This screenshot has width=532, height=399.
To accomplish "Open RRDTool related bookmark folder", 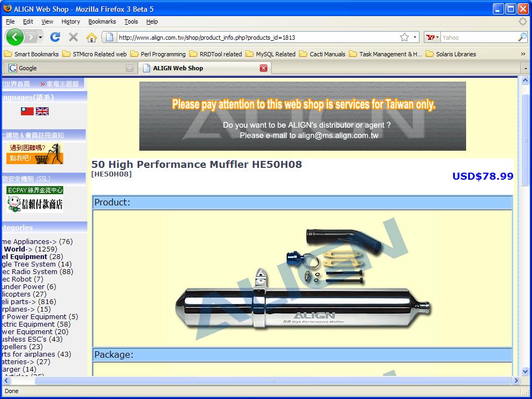I will pyautogui.click(x=216, y=54).
